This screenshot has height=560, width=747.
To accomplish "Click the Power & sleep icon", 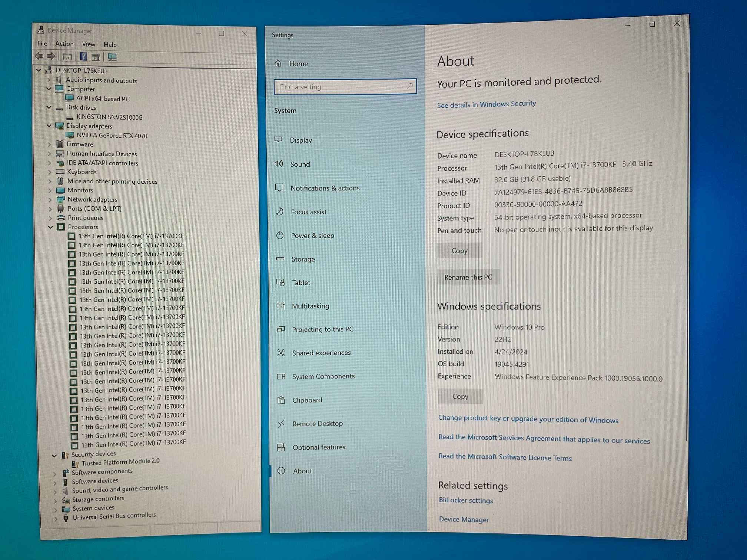I will click(x=280, y=235).
